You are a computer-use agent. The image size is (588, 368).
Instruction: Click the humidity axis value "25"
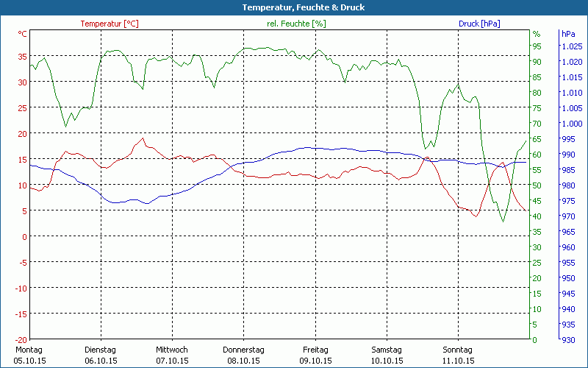coord(537,263)
